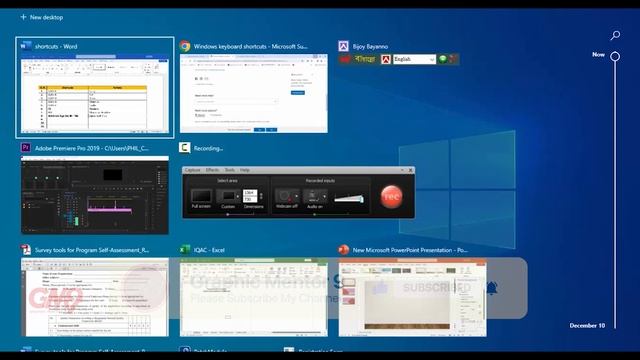Adjust the audio volume slider in the recorder

(x=349, y=199)
